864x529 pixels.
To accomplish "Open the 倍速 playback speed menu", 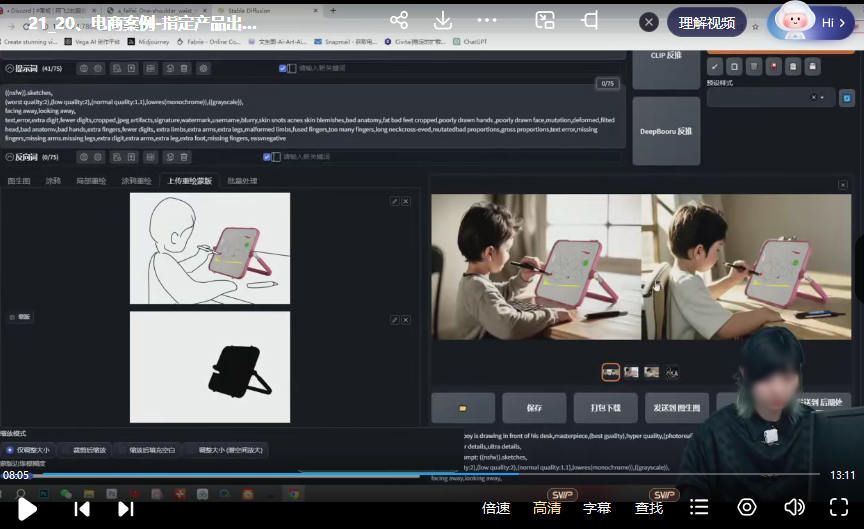I will (x=496, y=508).
